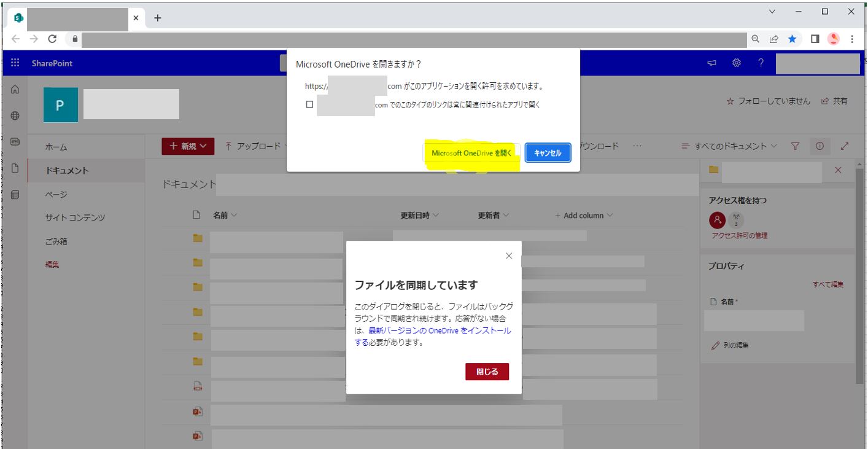The width and height of the screenshot is (868, 449).
Task: Go to ホーム in site navigation
Action: [x=56, y=147]
